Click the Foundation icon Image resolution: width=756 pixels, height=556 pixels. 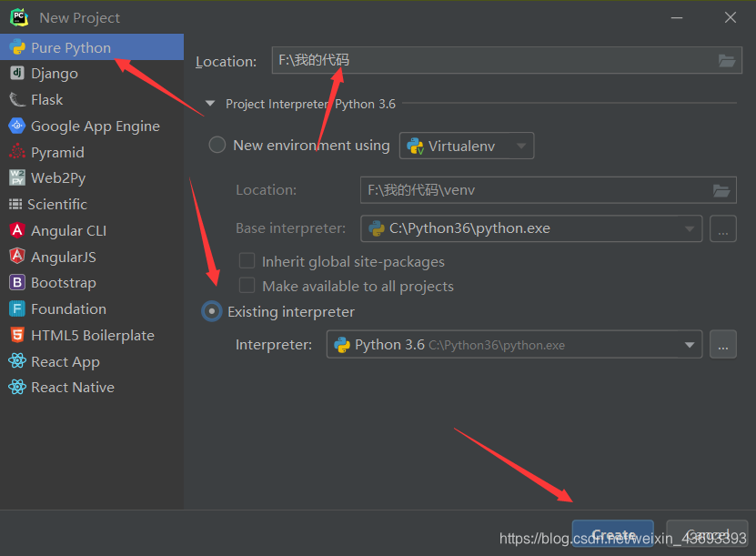pos(17,308)
